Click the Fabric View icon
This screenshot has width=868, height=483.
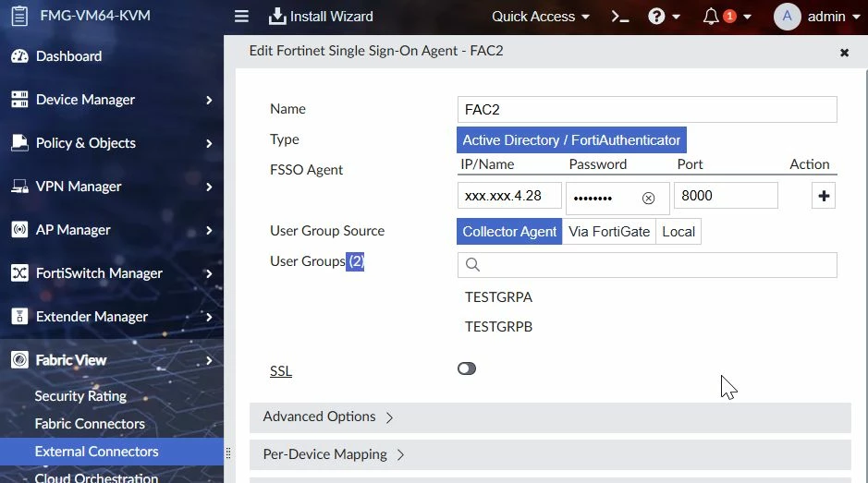coord(19,359)
